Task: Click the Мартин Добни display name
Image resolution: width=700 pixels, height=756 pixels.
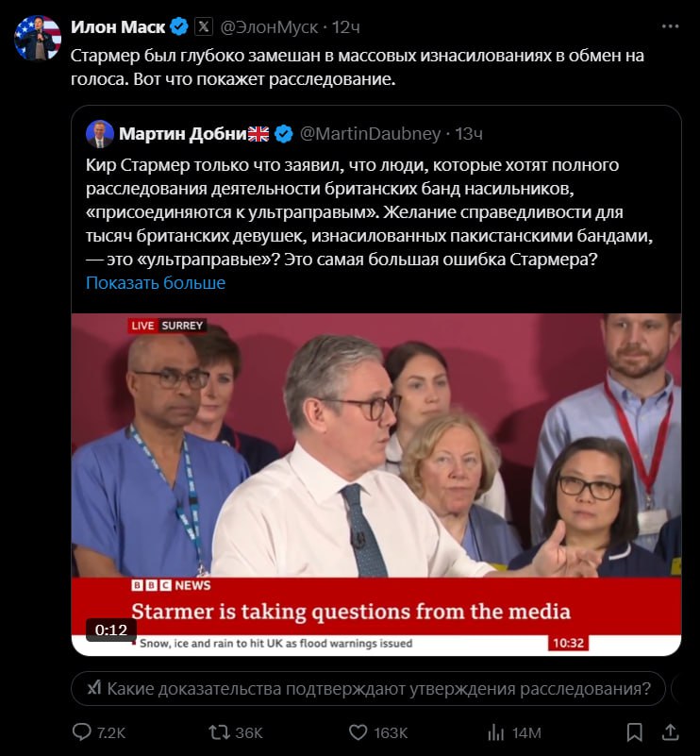Action: [183, 134]
